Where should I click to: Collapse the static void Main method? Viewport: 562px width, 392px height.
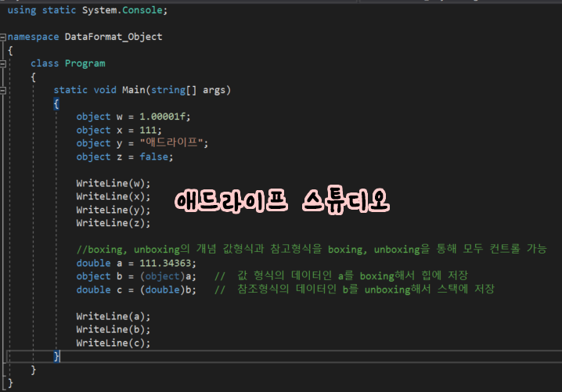(3, 90)
